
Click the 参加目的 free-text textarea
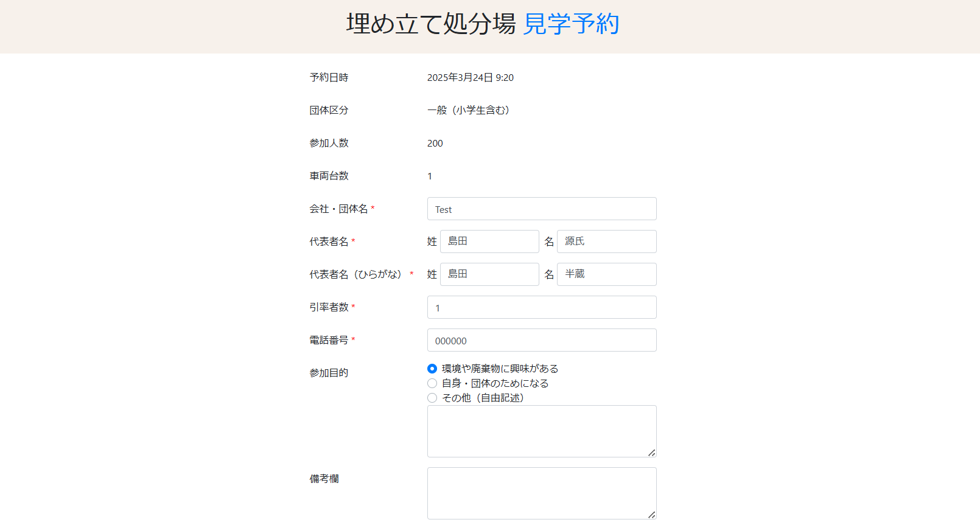point(541,431)
